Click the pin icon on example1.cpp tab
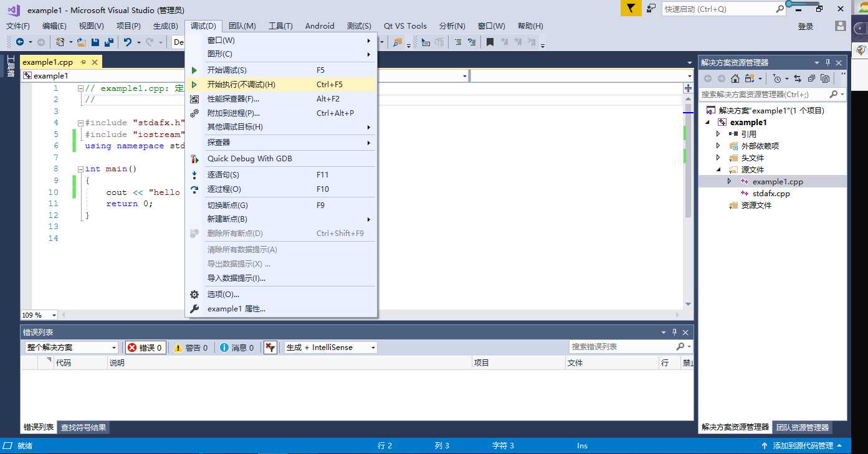 (x=83, y=62)
